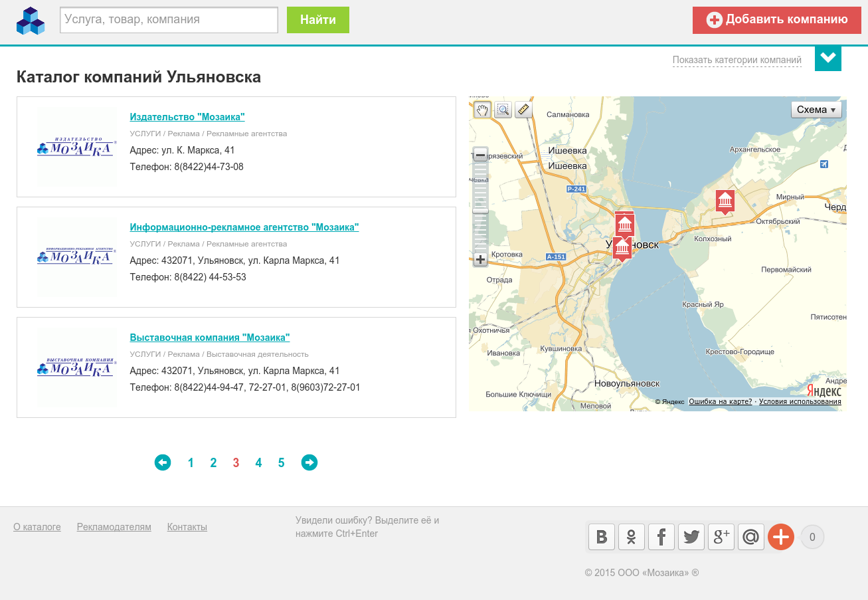Click Условия использования map link

click(x=800, y=401)
